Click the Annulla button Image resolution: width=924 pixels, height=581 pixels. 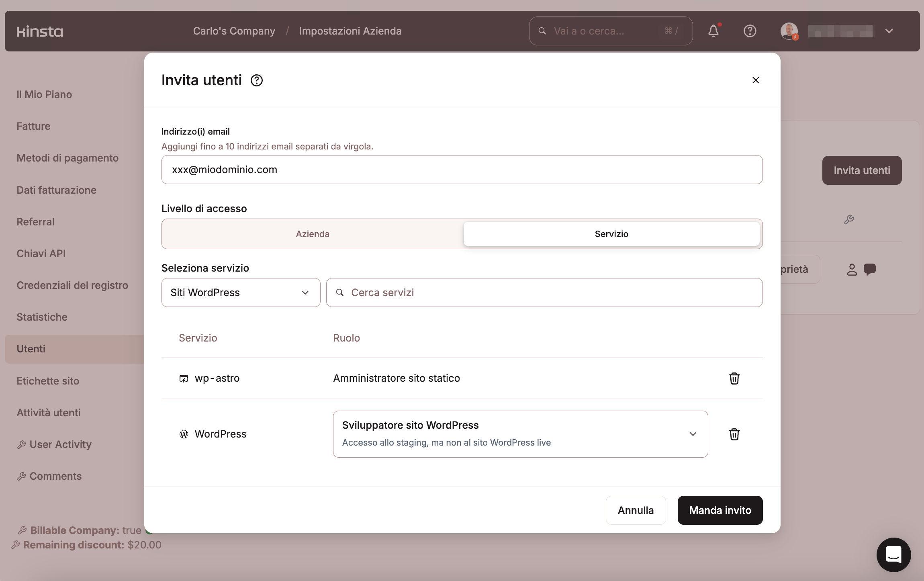pos(635,510)
